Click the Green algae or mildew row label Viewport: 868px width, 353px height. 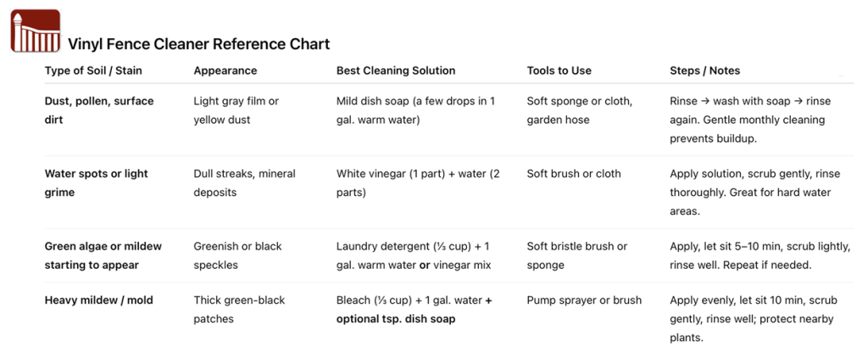click(x=103, y=255)
